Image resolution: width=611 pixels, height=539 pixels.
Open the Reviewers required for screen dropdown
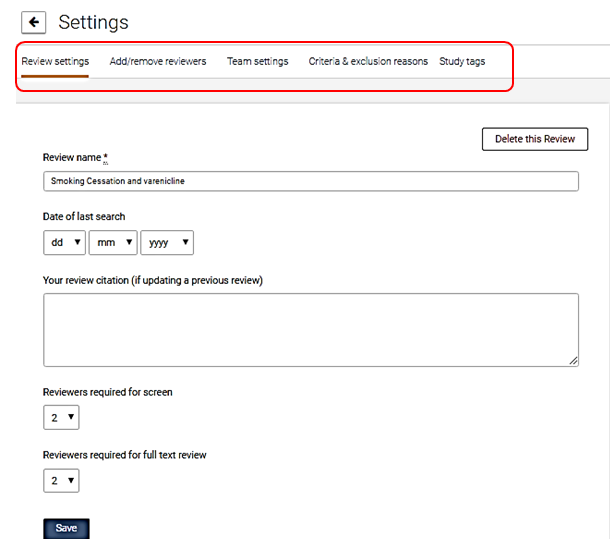(61, 417)
